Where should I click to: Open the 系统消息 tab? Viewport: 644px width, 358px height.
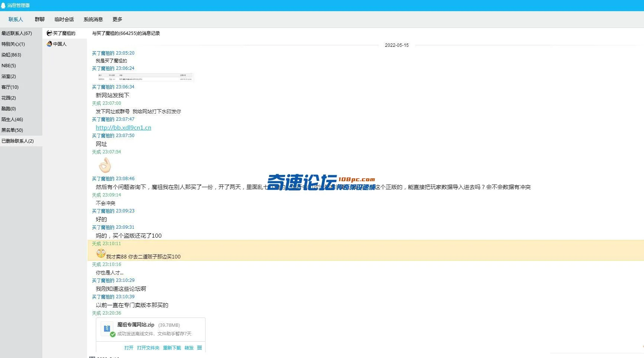click(93, 19)
